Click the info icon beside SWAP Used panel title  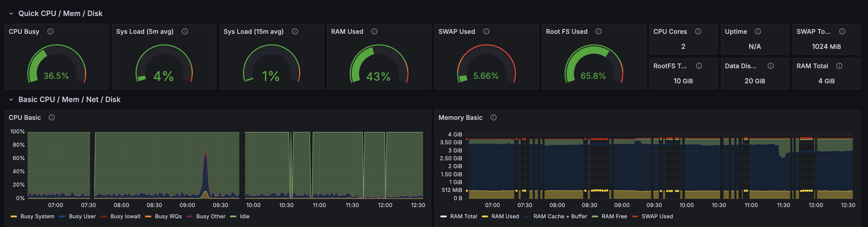[486, 31]
